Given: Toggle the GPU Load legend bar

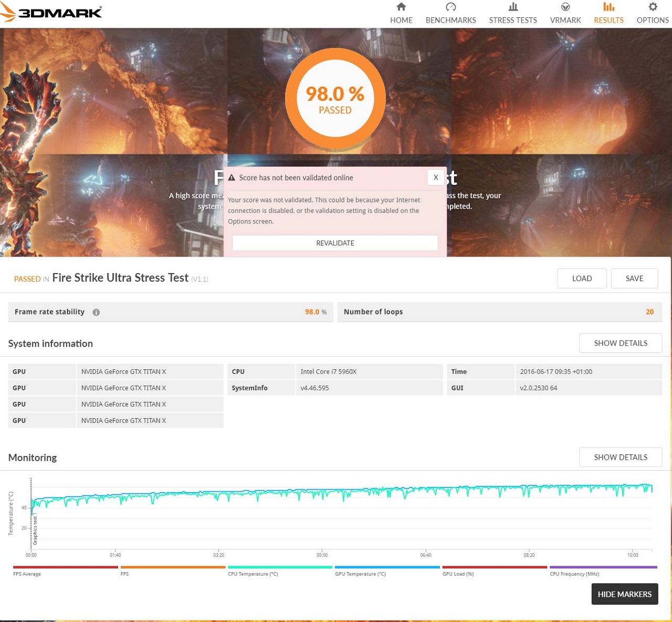Looking at the screenshot, I should point(495,567).
